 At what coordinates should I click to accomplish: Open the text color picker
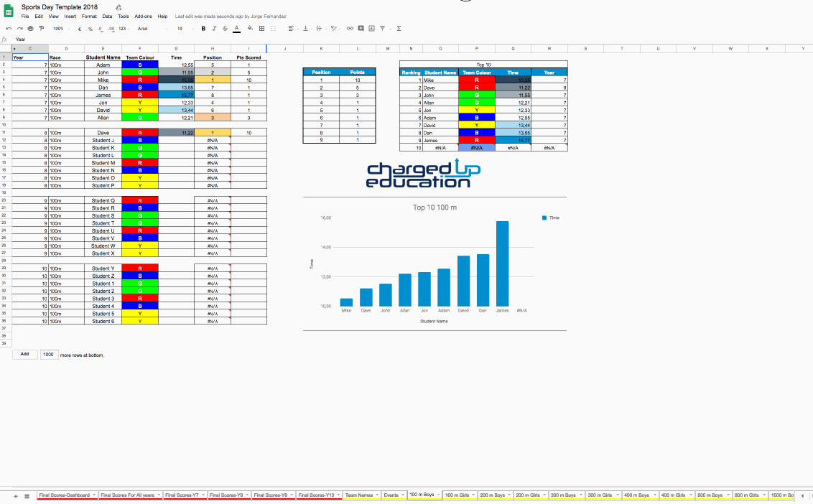236,29
